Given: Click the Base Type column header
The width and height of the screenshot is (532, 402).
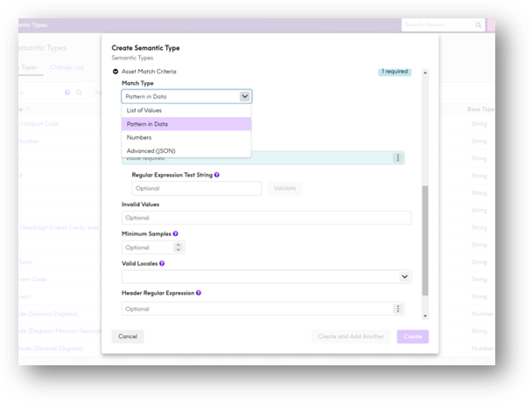Looking at the screenshot, I should 480,109.
